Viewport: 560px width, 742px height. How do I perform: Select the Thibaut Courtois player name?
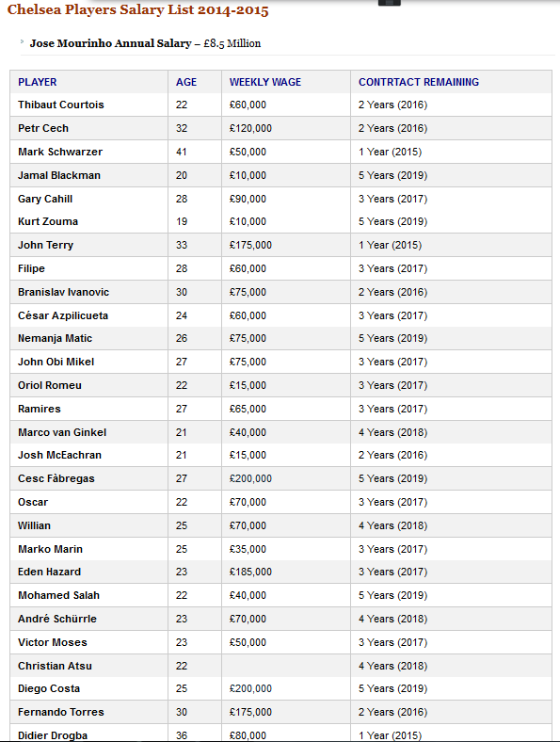61,105
